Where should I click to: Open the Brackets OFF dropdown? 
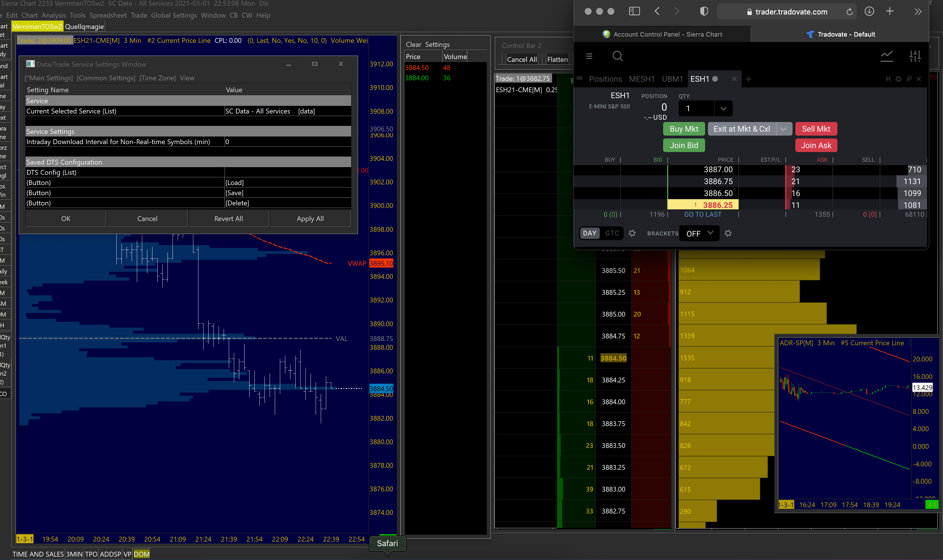(x=699, y=233)
